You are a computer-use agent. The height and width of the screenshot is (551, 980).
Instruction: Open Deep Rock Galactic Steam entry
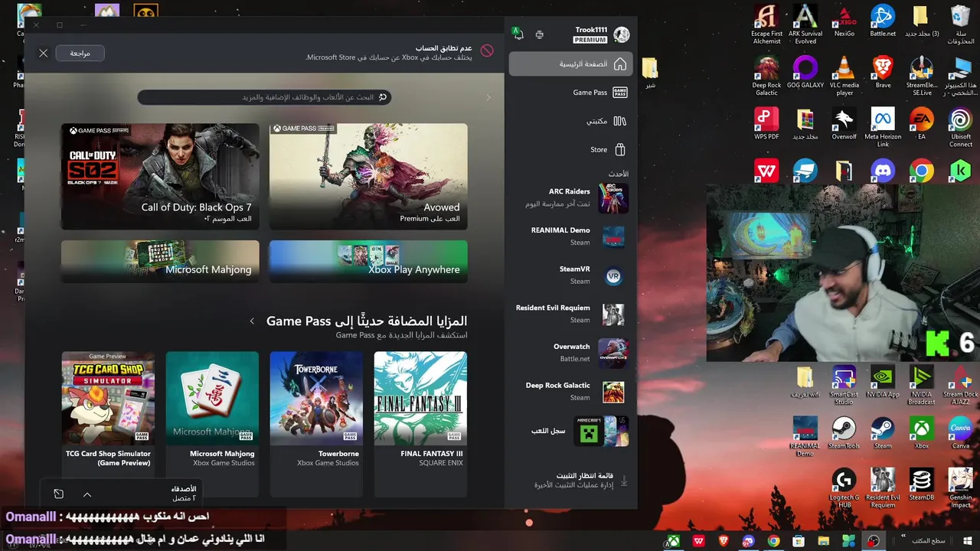pyautogui.click(x=570, y=392)
